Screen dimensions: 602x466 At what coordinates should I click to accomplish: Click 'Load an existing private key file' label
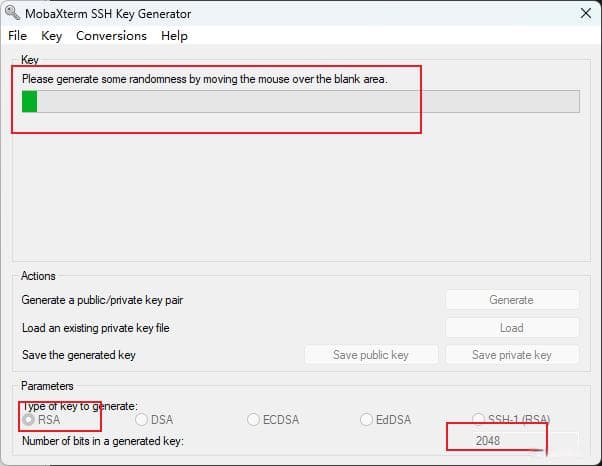[96, 328]
